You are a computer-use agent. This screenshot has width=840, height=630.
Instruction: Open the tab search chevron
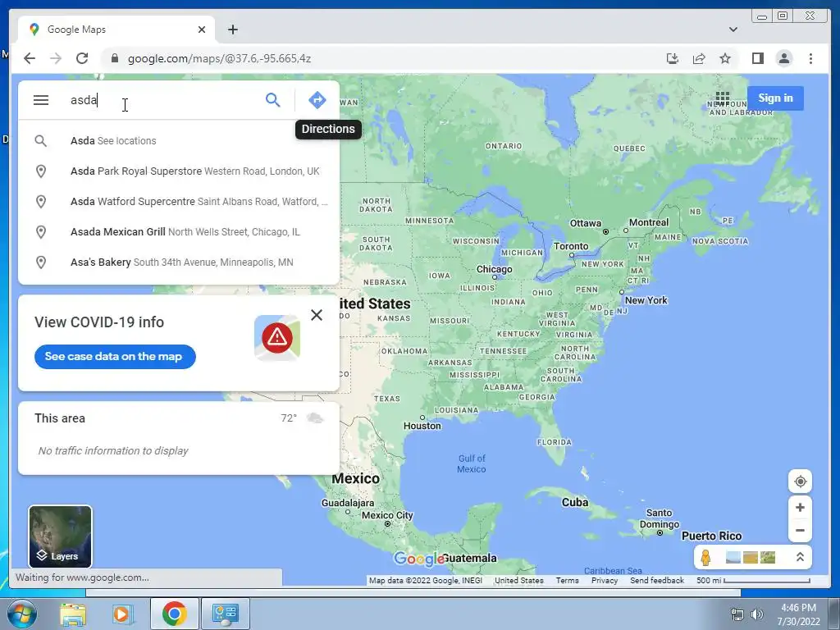pyautogui.click(x=733, y=30)
